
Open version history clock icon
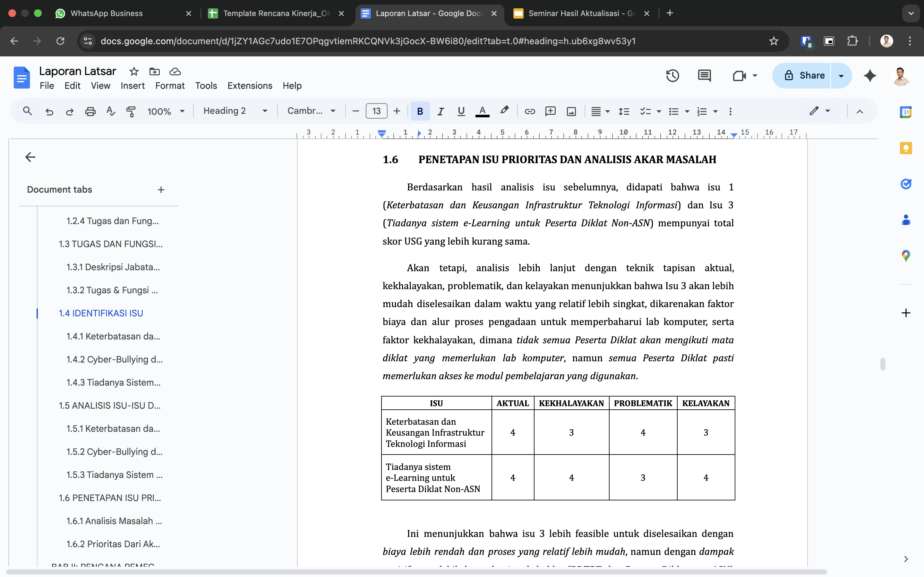672,76
